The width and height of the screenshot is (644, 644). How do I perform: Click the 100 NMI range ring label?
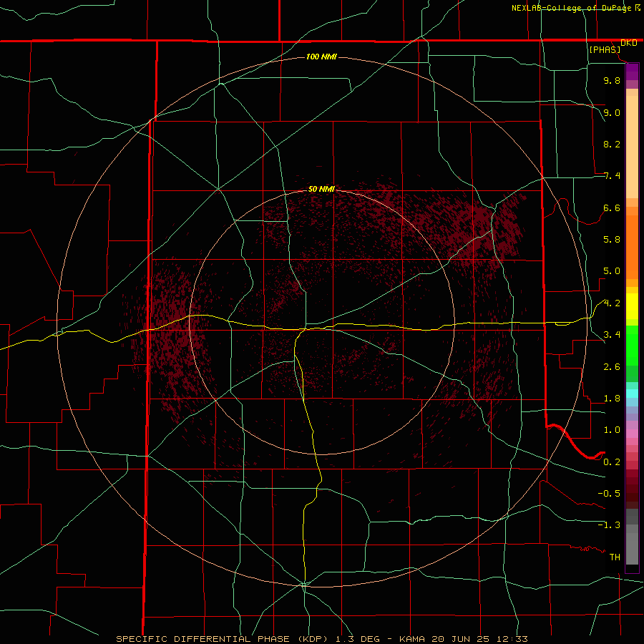point(321,57)
